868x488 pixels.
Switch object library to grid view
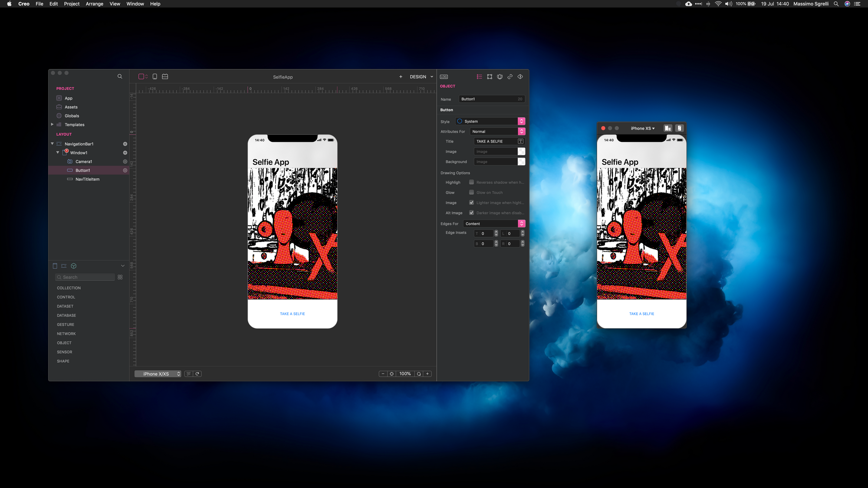coord(120,277)
